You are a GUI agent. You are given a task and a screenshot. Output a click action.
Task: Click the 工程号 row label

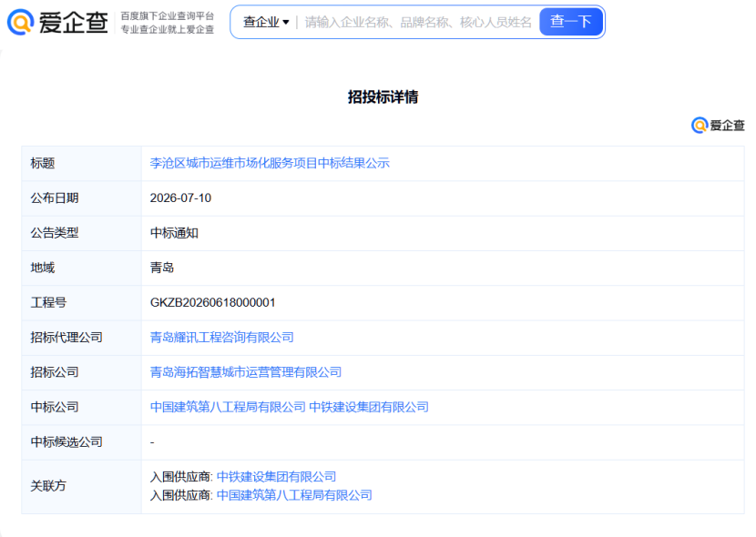pos(48,302)
